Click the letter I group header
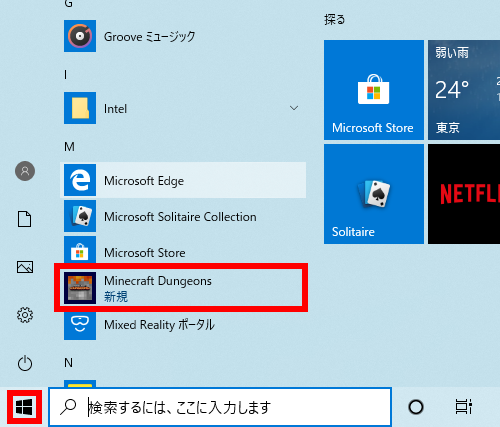Viewport: 500px width, 427px height. click(x=66, y=75)
